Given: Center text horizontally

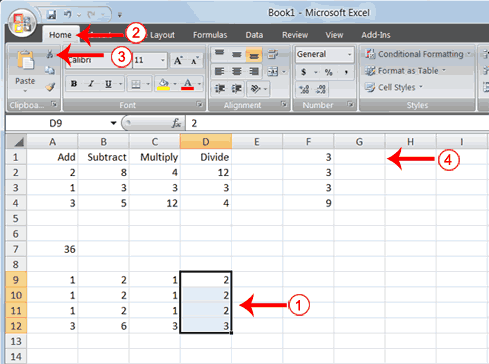Looking at the screenshot, I should (237, 71).
